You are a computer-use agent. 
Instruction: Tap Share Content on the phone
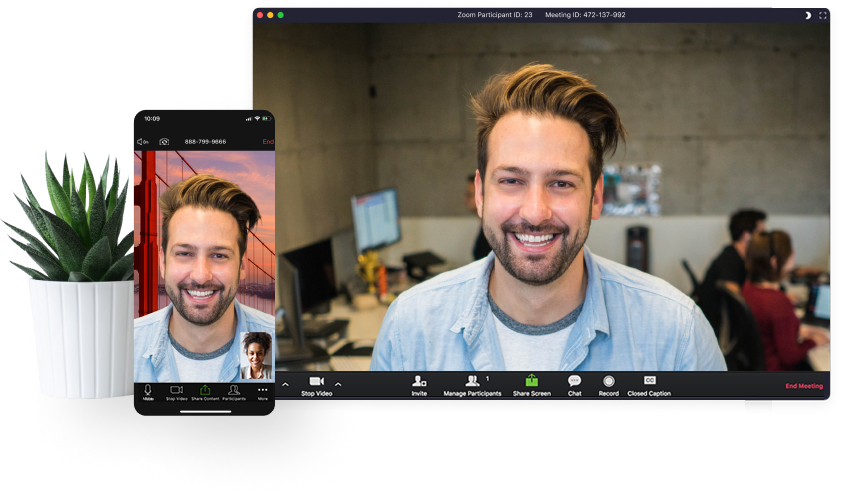[x=205, y=391]
